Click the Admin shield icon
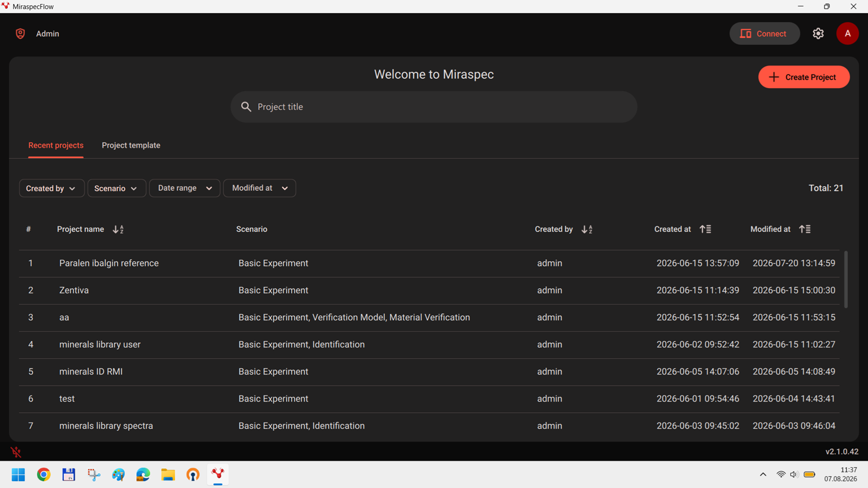Screen dimensions: 868x488 [x=20, y=34]
